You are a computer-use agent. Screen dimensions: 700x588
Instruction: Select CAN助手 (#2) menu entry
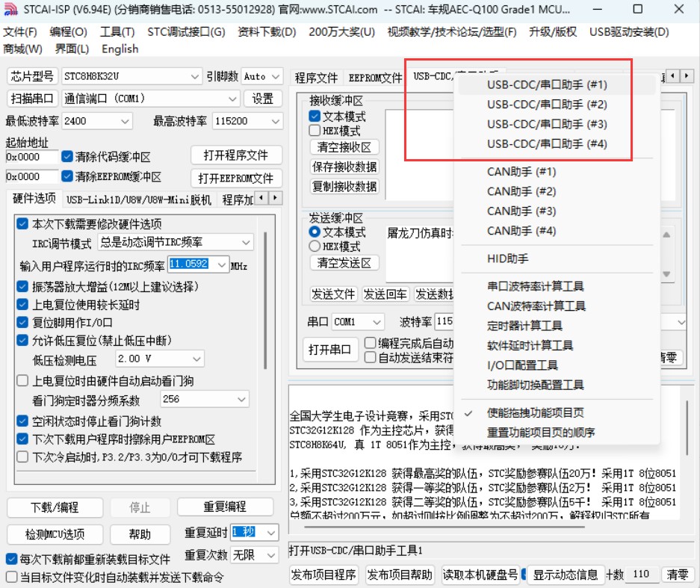coord(557,191)
